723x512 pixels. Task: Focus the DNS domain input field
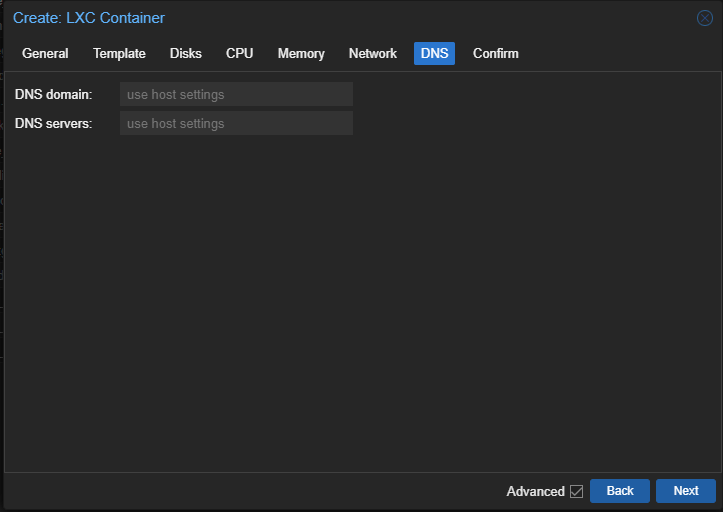(x=237, y=94)
